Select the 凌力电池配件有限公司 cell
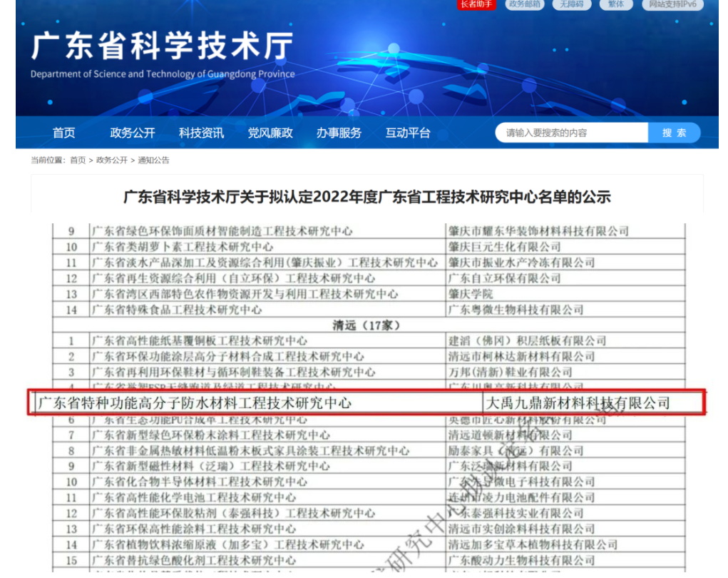Image resolution: width=728 pixels, height=578 pixels. [x=565, y=498]
